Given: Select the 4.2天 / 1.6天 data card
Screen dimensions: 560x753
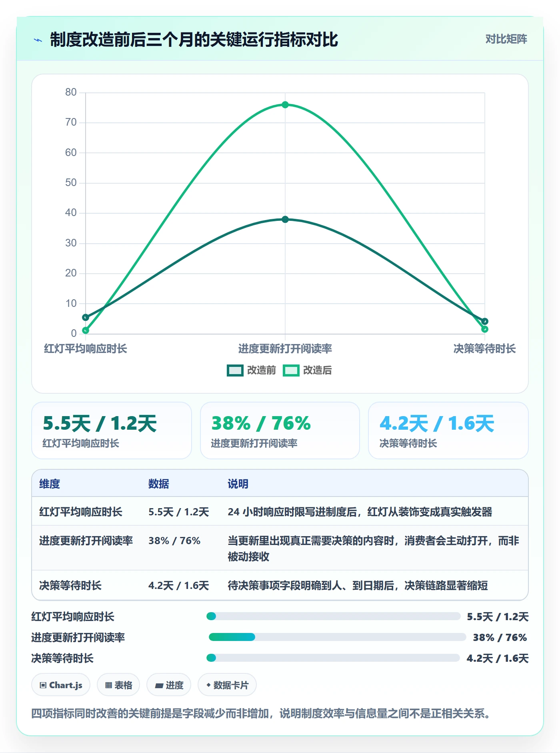Looking at the screenshot, I should [448, 431].
